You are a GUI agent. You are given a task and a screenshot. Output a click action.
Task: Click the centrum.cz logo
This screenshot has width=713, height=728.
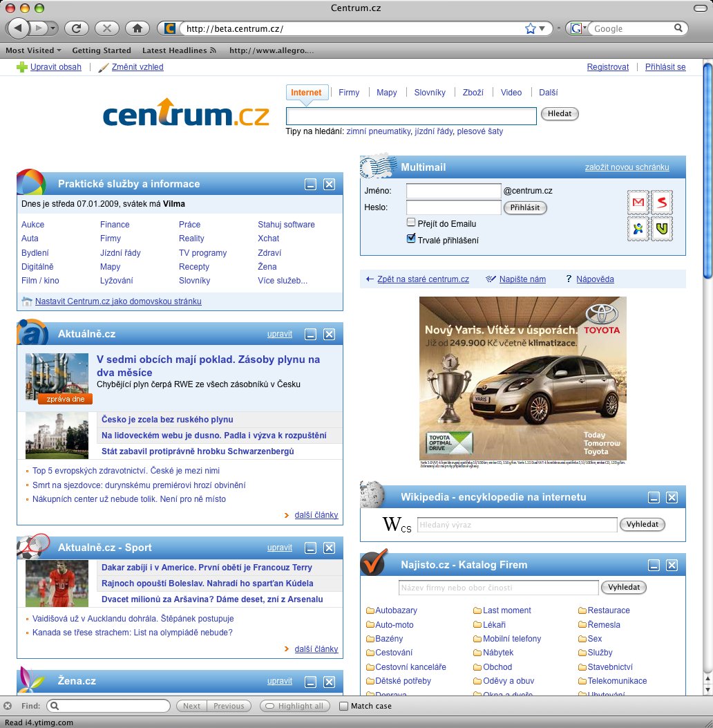point(186,113)
